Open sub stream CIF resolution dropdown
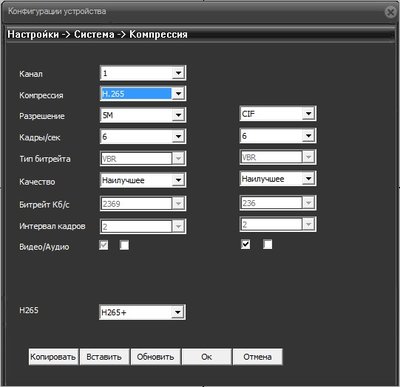This screenshot has height=387, width=400. coord(278,114)
